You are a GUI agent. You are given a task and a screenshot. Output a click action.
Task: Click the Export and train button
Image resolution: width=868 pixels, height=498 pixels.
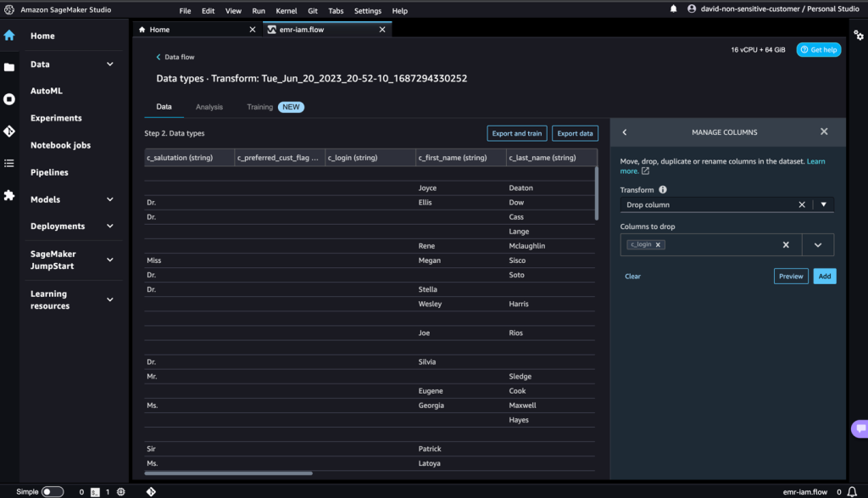(x=516, y=133)
